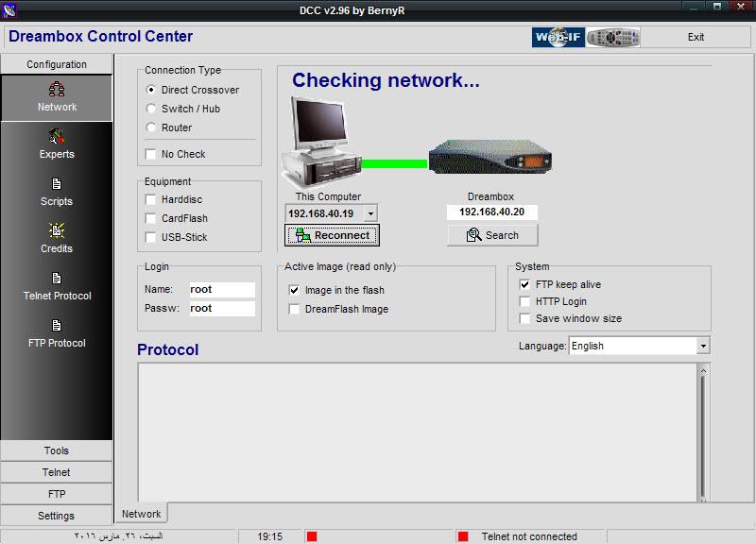Enable Save window size option

pos(525,318)
